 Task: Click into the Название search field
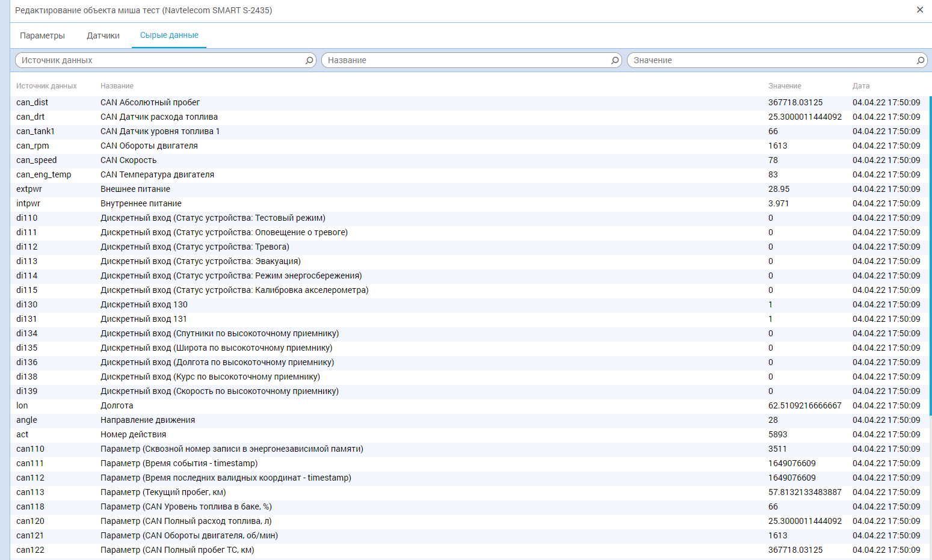(x=466, y=60)
